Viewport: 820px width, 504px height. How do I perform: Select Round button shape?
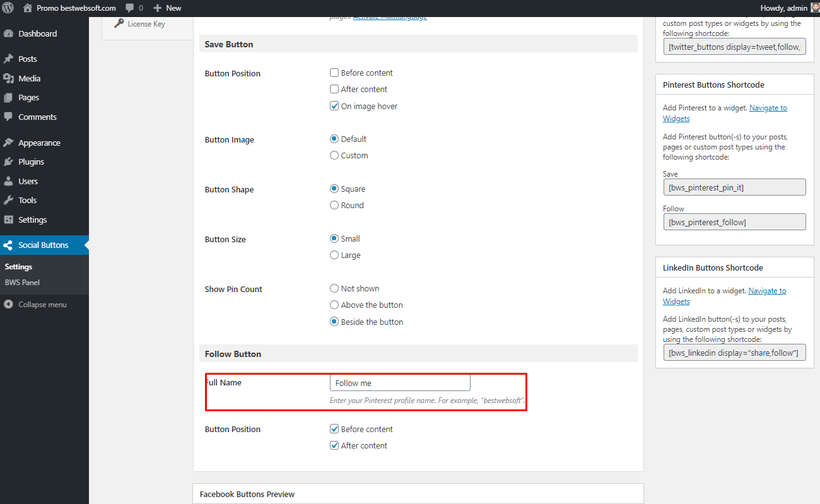334,205
